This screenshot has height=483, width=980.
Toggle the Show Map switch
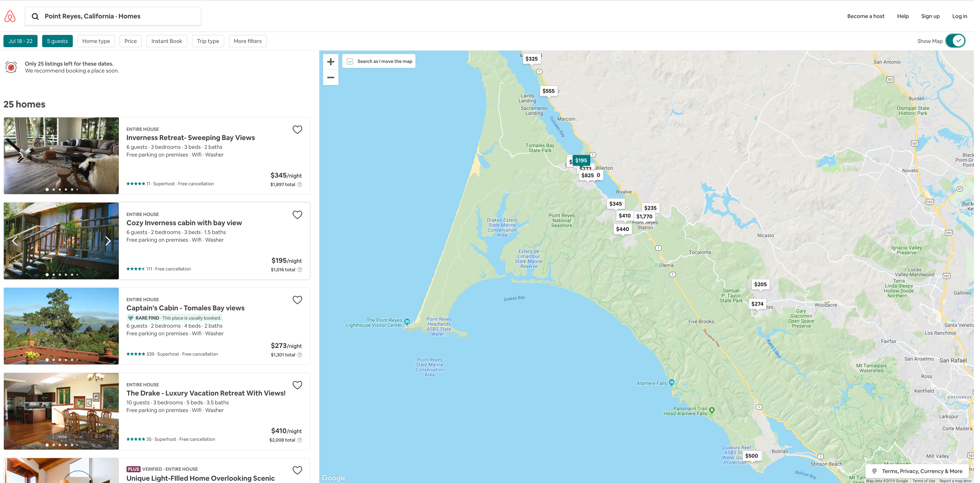[x=955, y=41]
